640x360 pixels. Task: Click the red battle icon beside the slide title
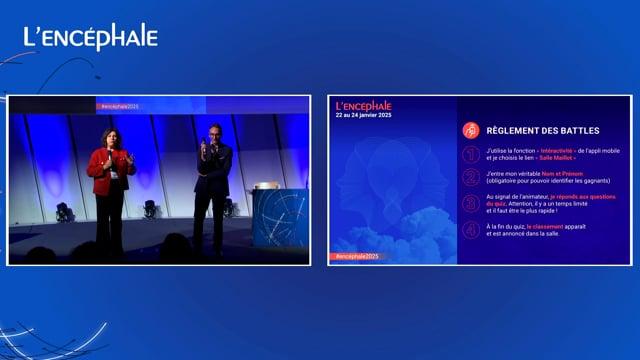coord(471,131)
